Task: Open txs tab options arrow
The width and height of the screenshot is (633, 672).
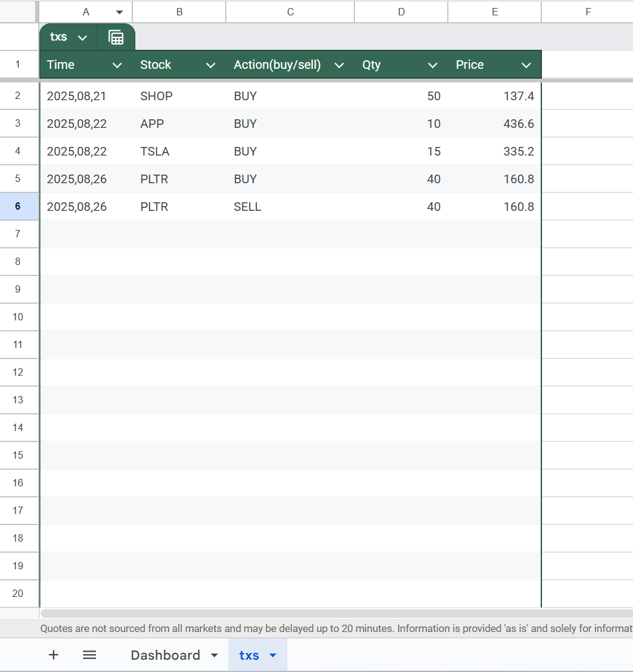Action: coord(273,655)
